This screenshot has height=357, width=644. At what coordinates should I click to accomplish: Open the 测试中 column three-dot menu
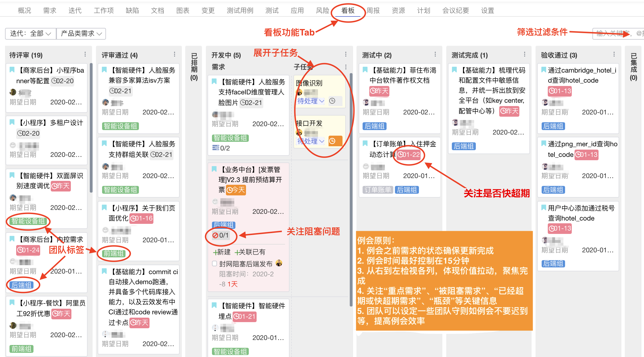click(x=435, y=54)
